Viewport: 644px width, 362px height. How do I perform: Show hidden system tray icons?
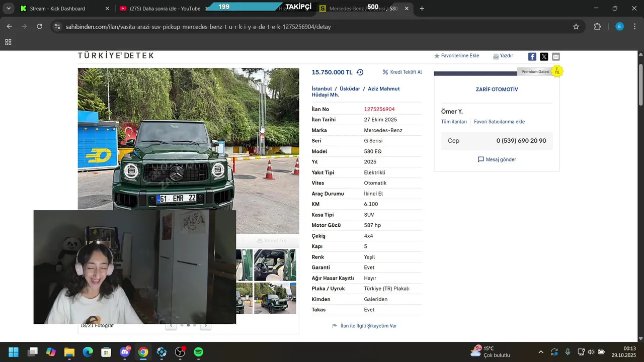coord(541,352)
